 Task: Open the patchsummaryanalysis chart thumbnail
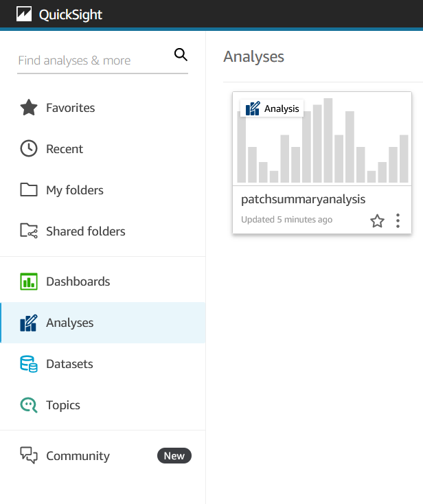tap(322, 139)
